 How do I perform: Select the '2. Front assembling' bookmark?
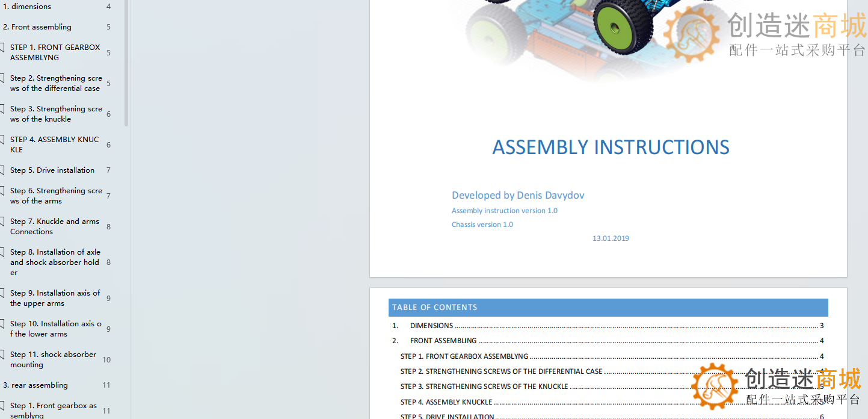point(41,27)
